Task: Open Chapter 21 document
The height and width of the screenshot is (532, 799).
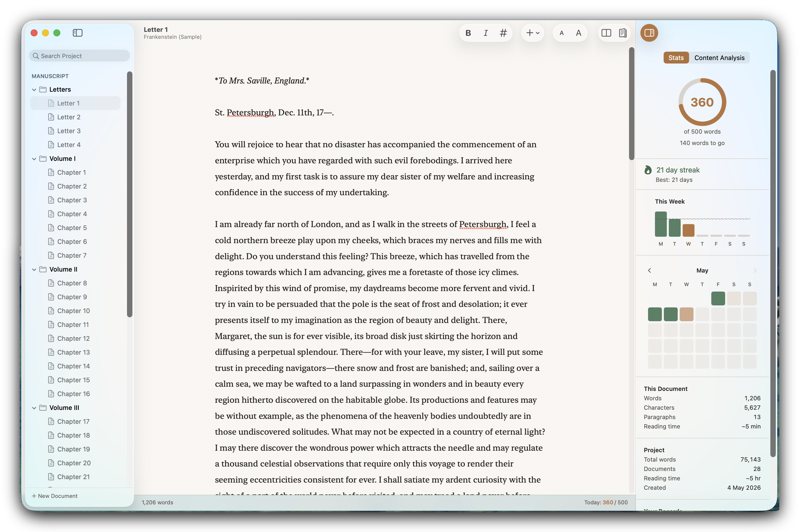Action: tap(75, 477)
